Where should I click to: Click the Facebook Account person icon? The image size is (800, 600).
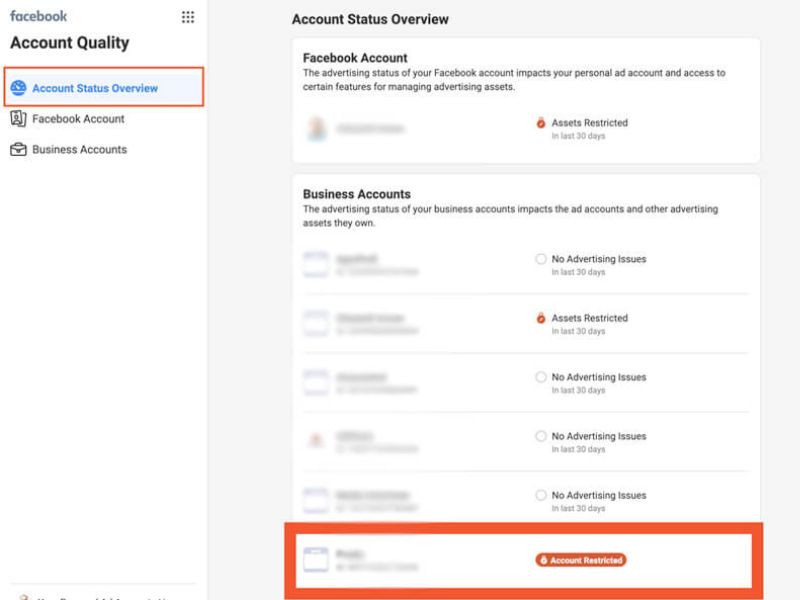(x=18, y=119)
